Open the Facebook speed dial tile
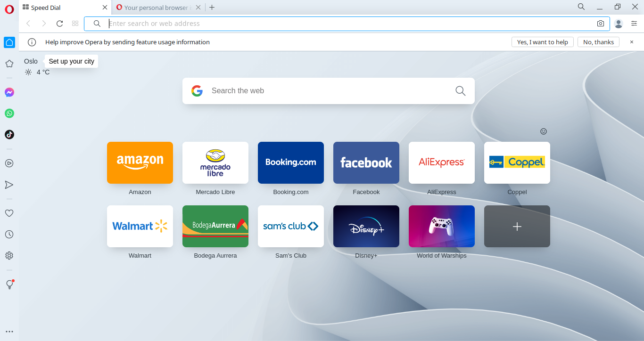This screenshot has width=644, height=341. (x=366, y=162)
